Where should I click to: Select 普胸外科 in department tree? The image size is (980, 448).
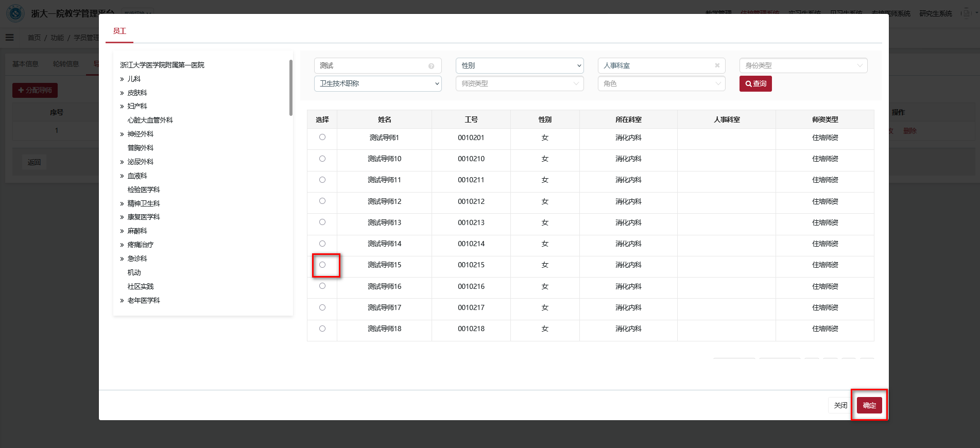[141, 148]
